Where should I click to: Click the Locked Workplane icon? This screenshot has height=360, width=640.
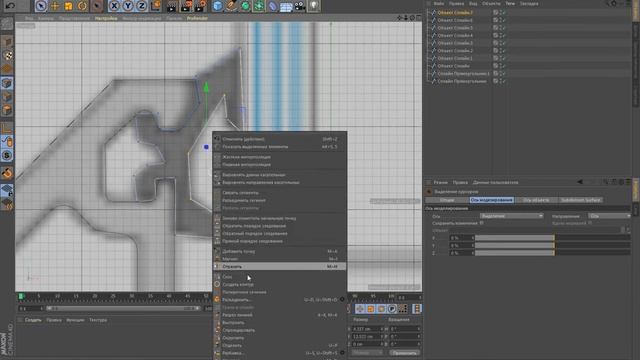(7, 190)
